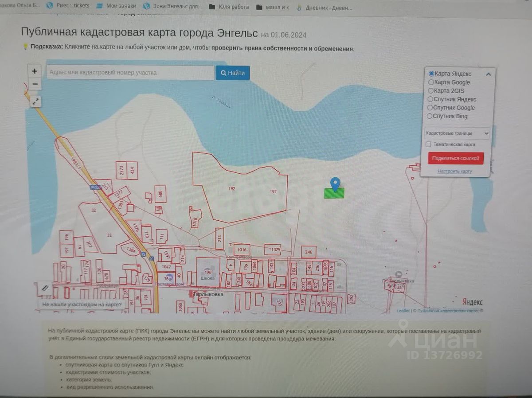Open the Кадастровые границы dropdown
The image size is (532, 398).
457,133
